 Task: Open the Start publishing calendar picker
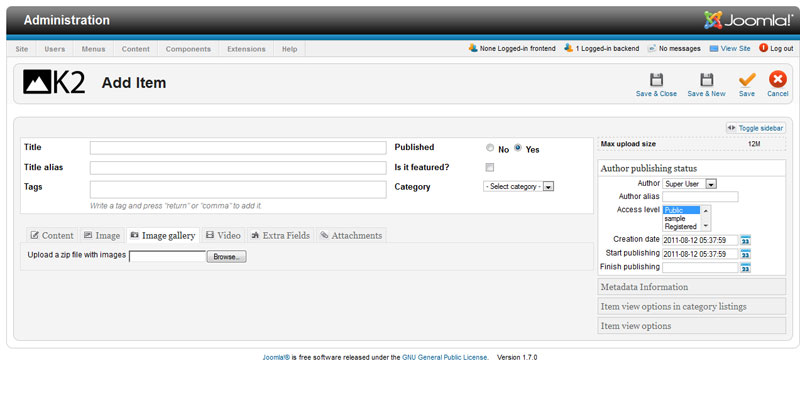pos(746,254)
